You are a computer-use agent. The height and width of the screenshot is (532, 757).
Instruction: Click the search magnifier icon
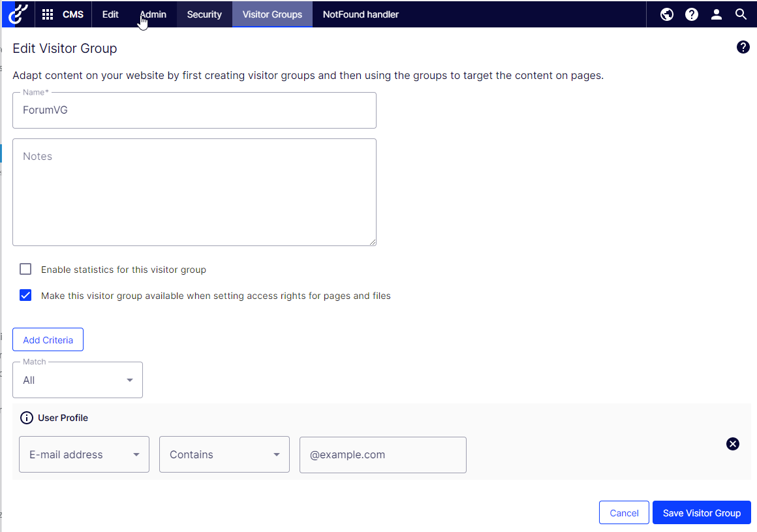[741, 14]
